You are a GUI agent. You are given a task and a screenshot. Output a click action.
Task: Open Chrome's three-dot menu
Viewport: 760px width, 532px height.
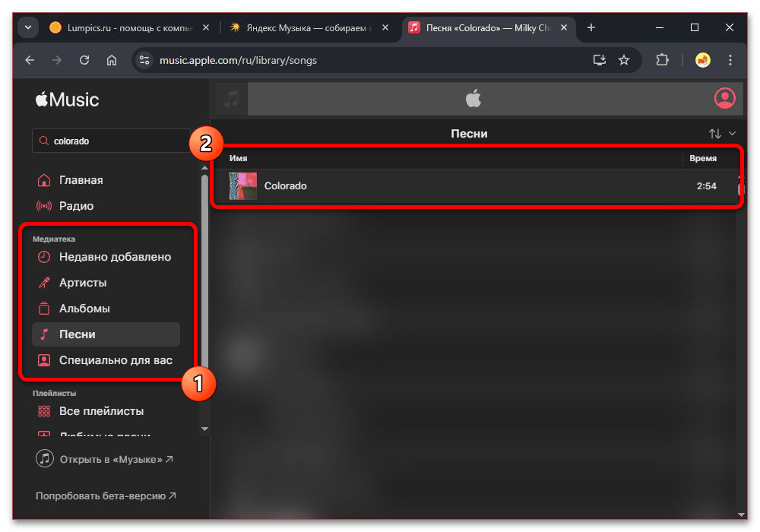pyautogui.click(x=730, y=60)
